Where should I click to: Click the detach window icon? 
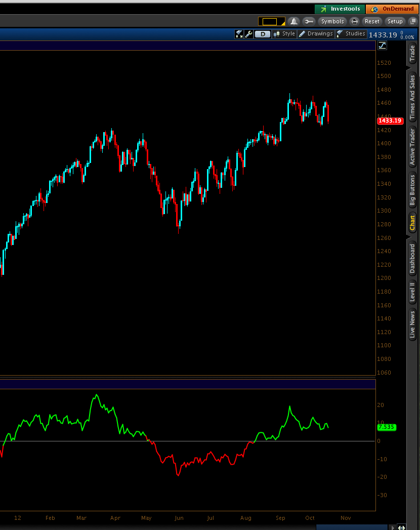[413, 22]
